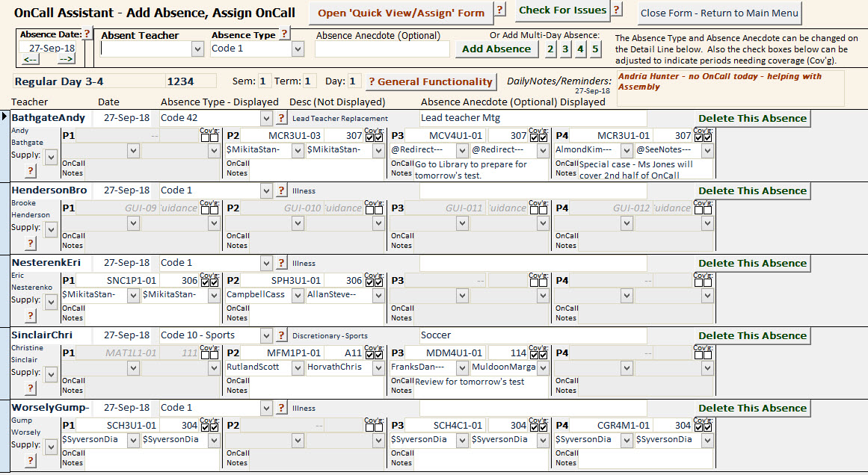Open help next to Quick View/Assign button
This screenshot has height=475, width=868.
(500, 10)
